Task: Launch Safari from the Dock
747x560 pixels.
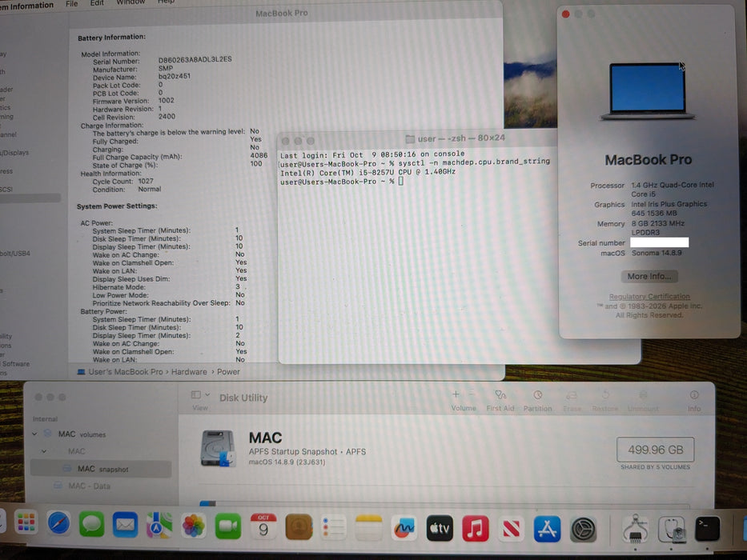Action: 59,524
